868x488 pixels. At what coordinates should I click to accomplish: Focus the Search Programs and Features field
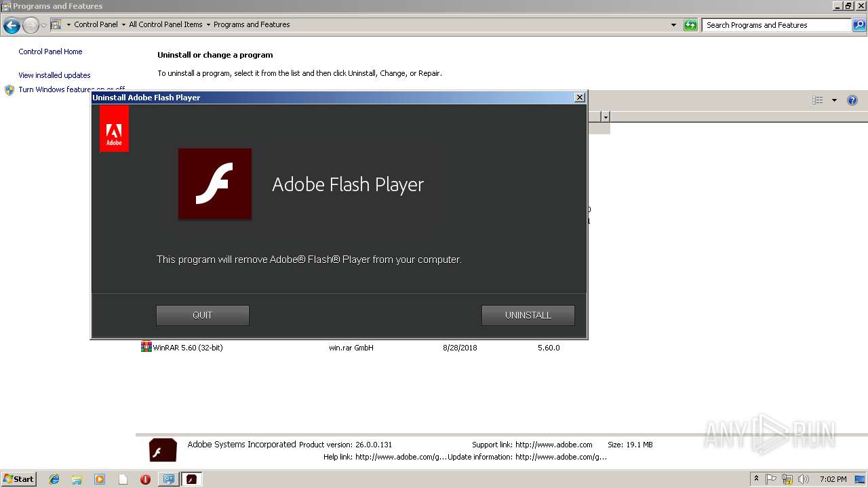776,25
